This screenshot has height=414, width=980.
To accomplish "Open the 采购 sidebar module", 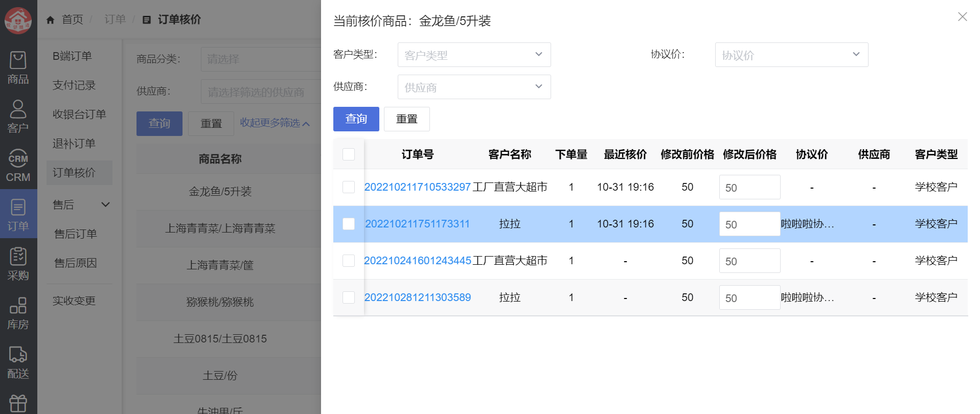I will coord(18,263).
